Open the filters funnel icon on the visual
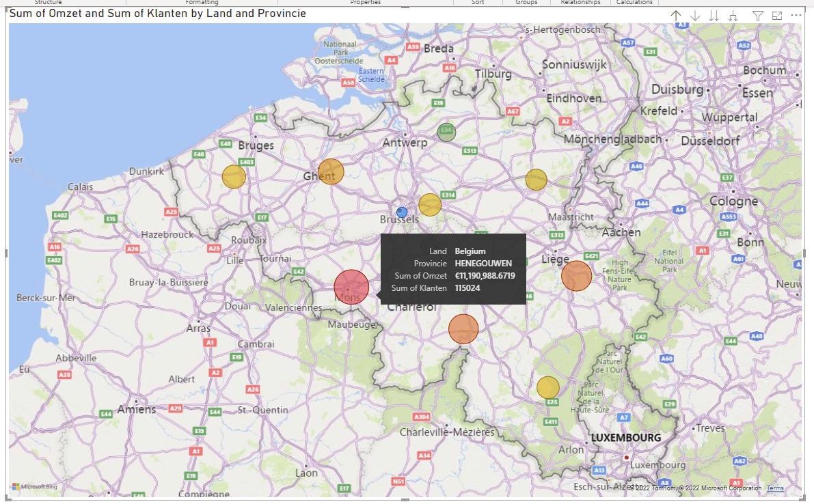The image size is (814, 504). (x=757, y=15)
